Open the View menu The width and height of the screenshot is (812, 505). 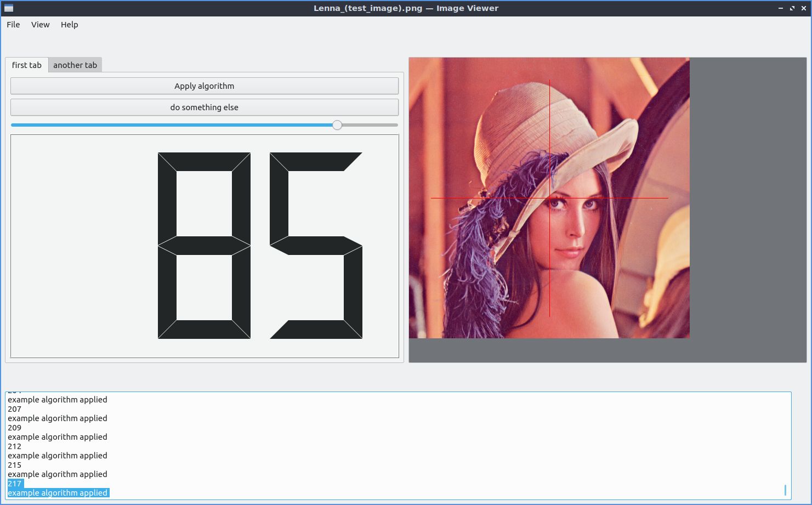(x=41, y=25)
